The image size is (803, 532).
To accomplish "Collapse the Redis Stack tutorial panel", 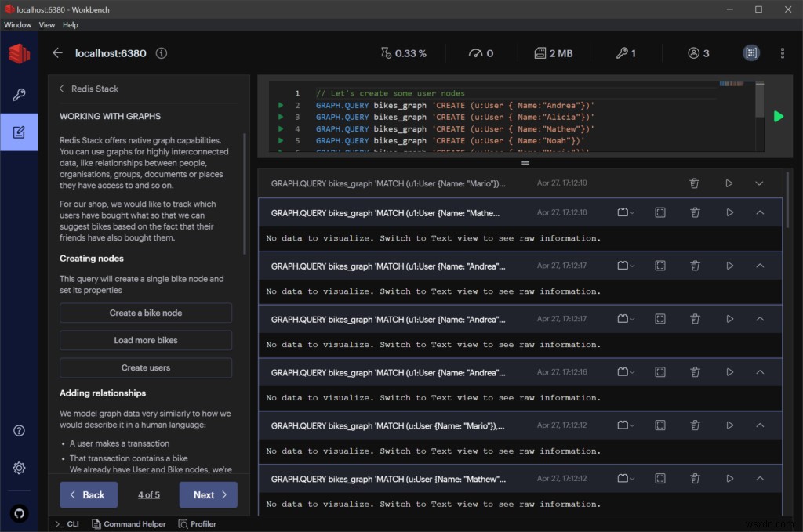I will click(x=62, y=89).
